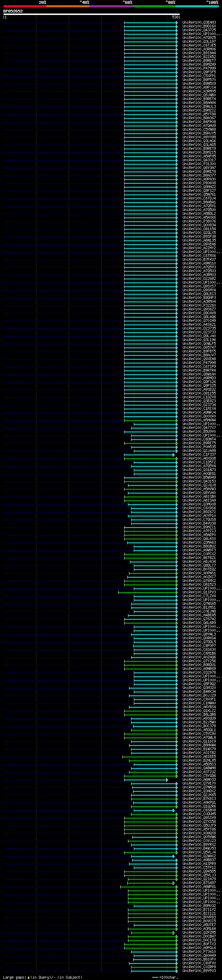Viewport: 222px width, 980px height.
Task: Select the UniRef100_B5W949 label
Action: (199, 477)
